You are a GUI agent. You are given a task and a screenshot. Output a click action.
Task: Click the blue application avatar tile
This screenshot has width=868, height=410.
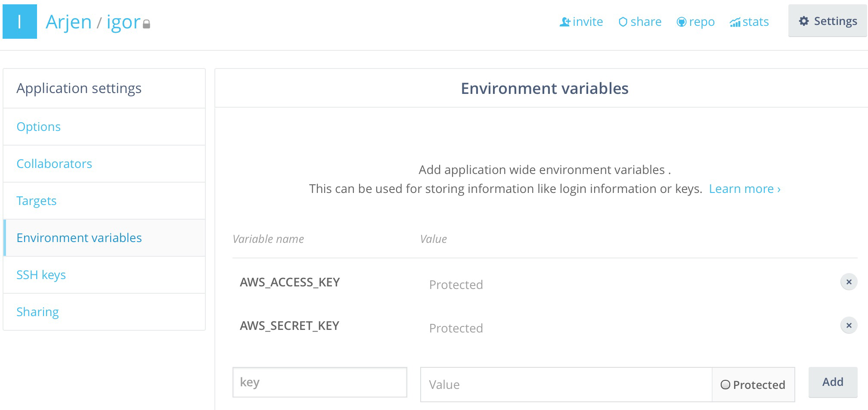coord(20,22)
